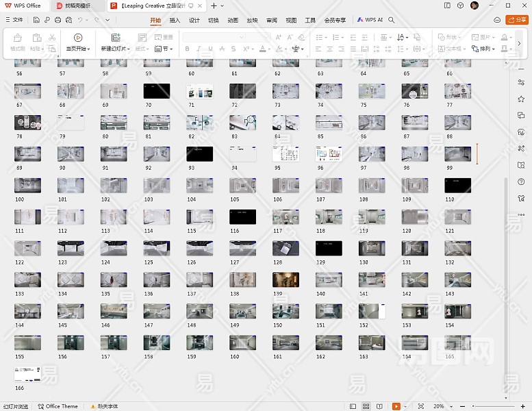The height and width of the screenshot is (411, 532).
Task: Switch to the 动画 ribbon tab
Action: pyautogui.click(x=233, y=20)
